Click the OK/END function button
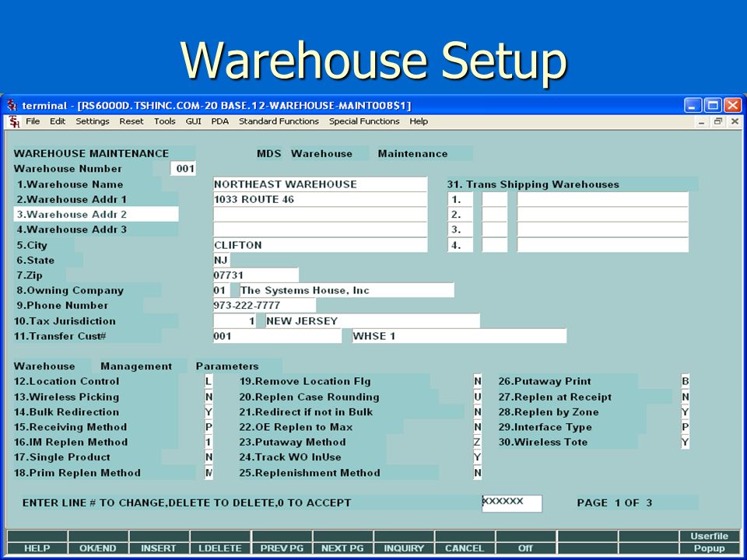The image size is (747, 560). click(98, 548)
